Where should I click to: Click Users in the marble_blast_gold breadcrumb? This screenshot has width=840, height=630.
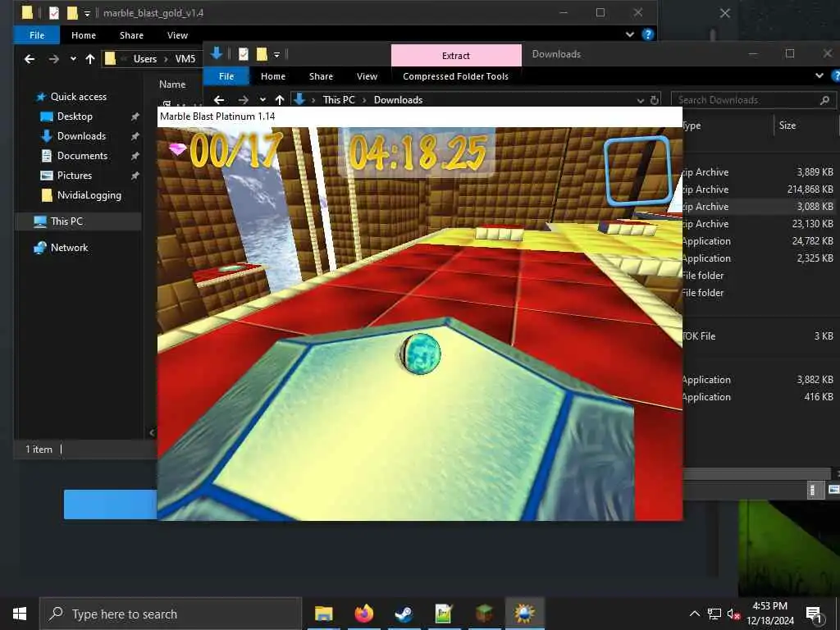pos(144,59)
